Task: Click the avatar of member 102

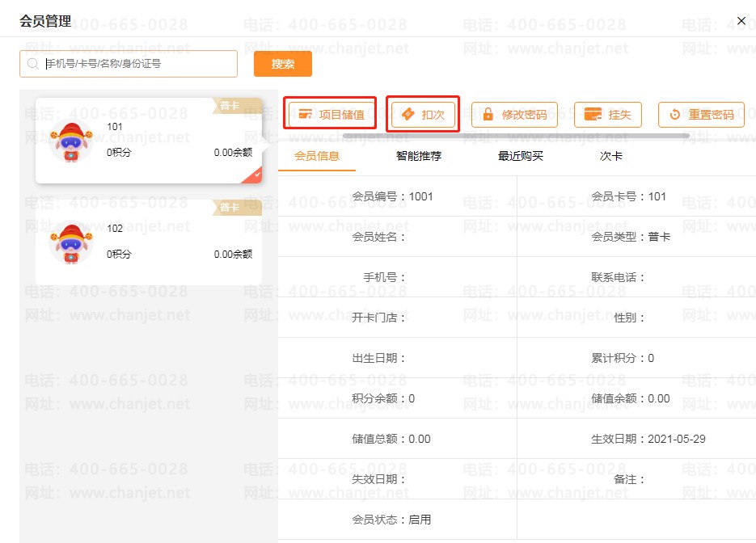Action: click(71, 243)
